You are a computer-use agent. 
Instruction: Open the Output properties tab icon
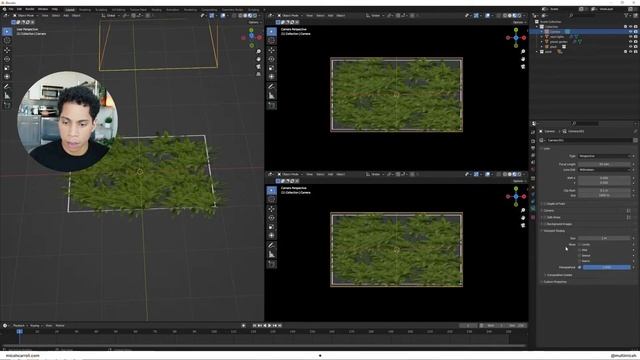click(x=533, y=148)
